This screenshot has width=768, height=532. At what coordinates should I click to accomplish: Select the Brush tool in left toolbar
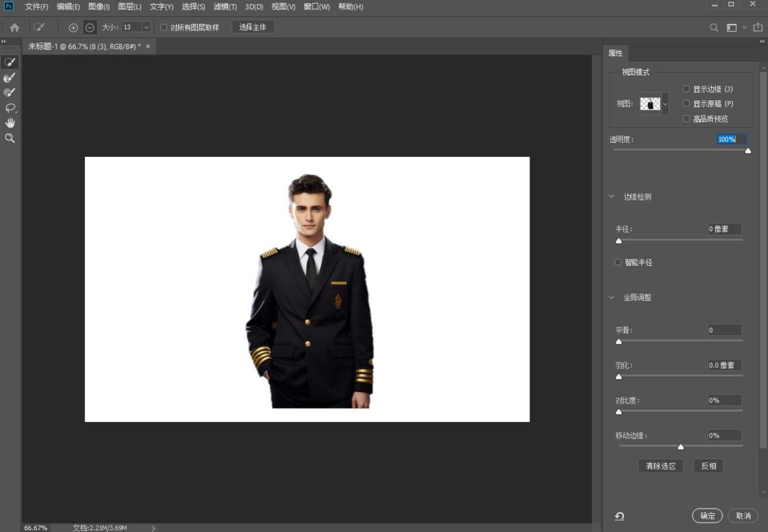[x=10, y=93]
